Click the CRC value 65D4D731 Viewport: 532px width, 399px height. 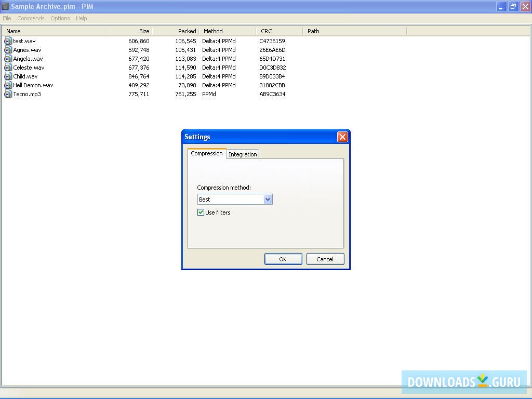pyautogui.click(x=272, y=59)
